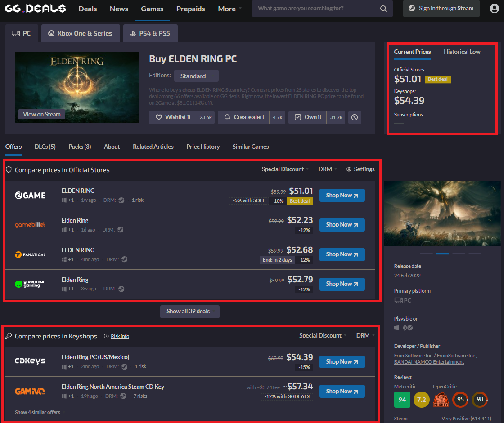
Task: Open the Risk info link
Action: [120, 336]
